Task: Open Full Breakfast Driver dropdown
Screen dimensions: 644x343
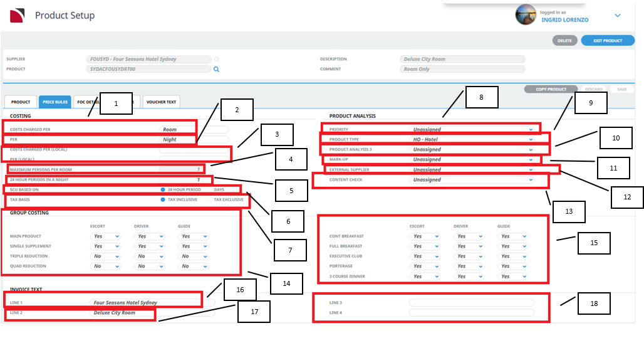Action: click(x=469, y=246)
